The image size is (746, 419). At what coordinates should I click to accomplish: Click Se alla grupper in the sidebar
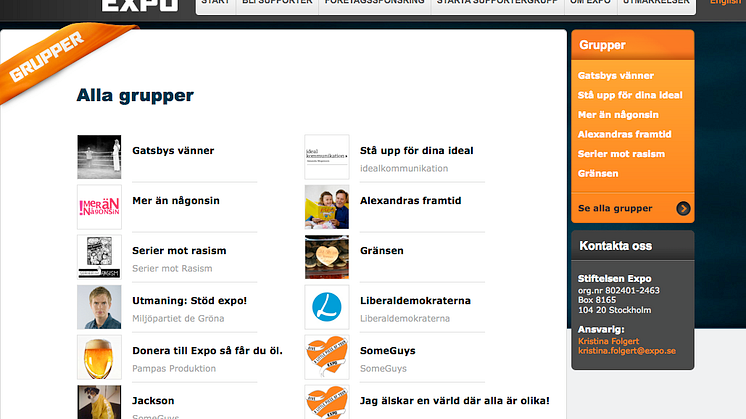click(615, 209)
